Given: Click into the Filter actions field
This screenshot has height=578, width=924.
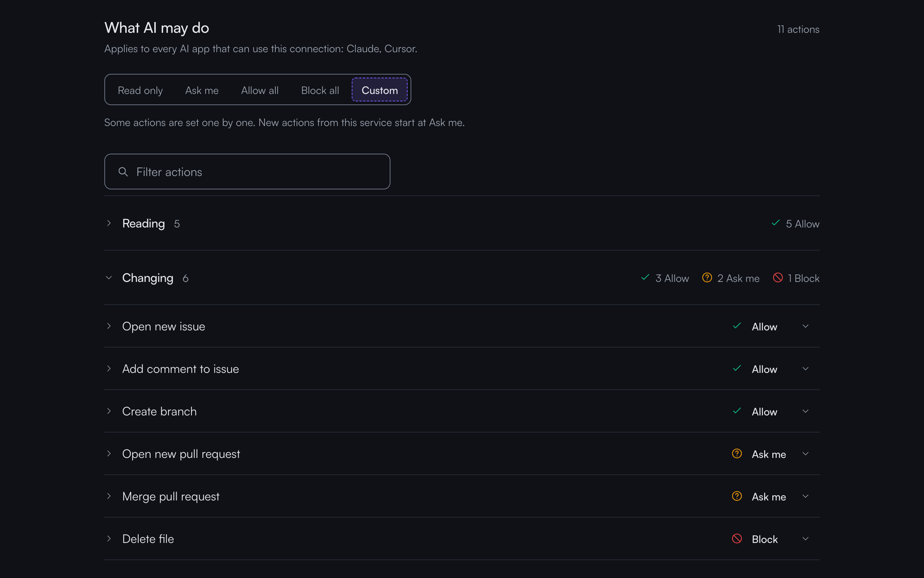Looking at the screenshot, I should point(247,172).
